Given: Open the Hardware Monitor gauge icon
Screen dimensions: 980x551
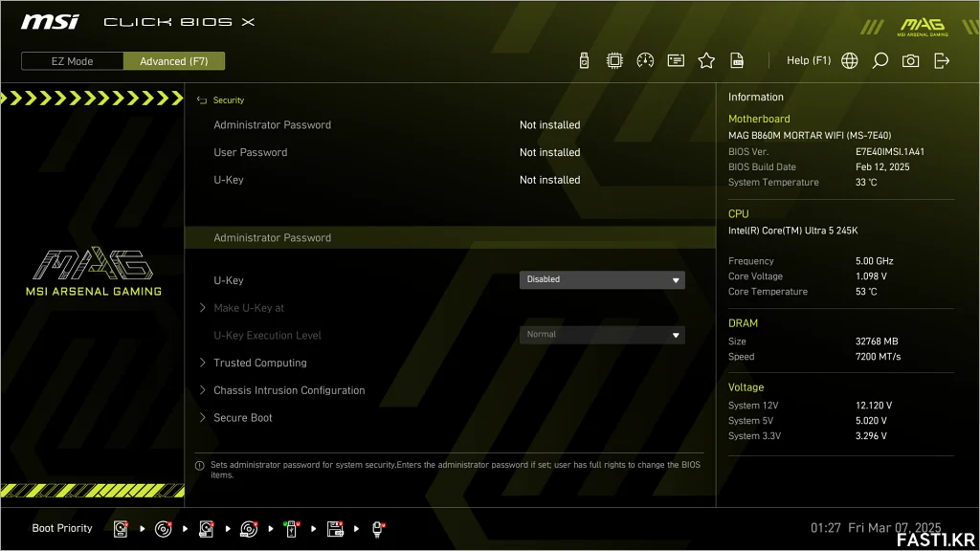Looking at the screenshot, I should pos(645,60).
